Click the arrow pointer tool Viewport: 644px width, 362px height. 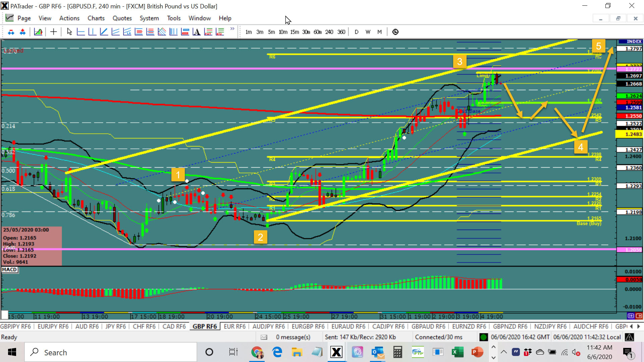coord(69,32)
